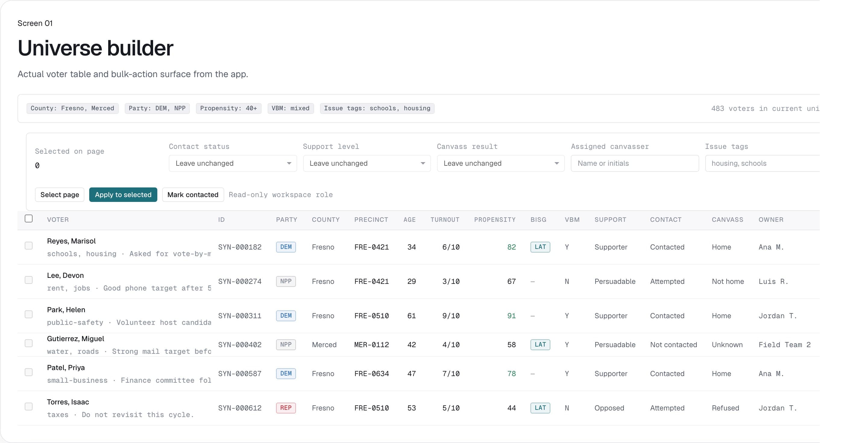Screen dimensions: 868x443
Task: Open the Support level dropdown
Action: 366,163
